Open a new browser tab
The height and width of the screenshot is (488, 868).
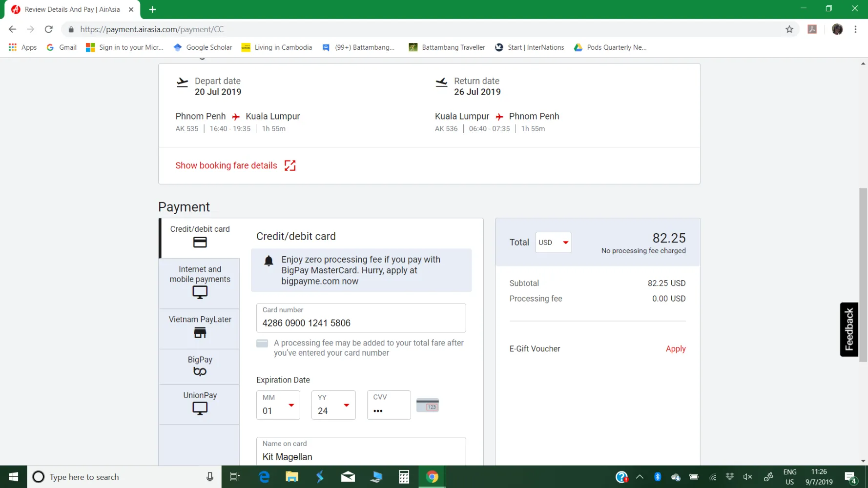pos(152,9)
